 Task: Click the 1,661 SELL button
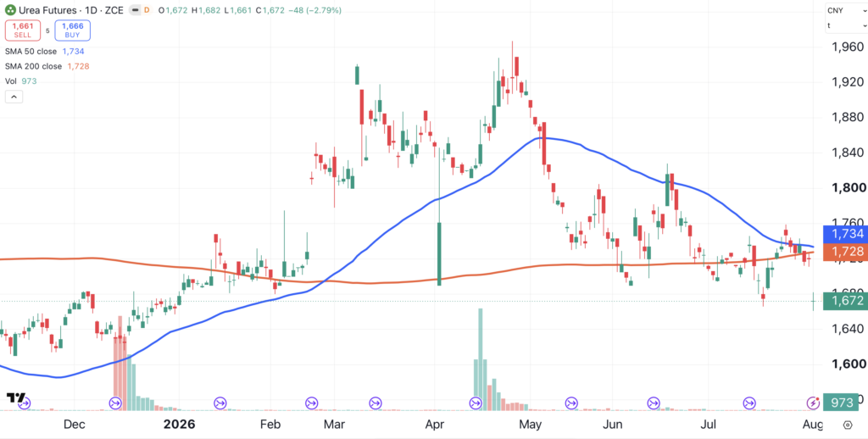coord(23,30)
